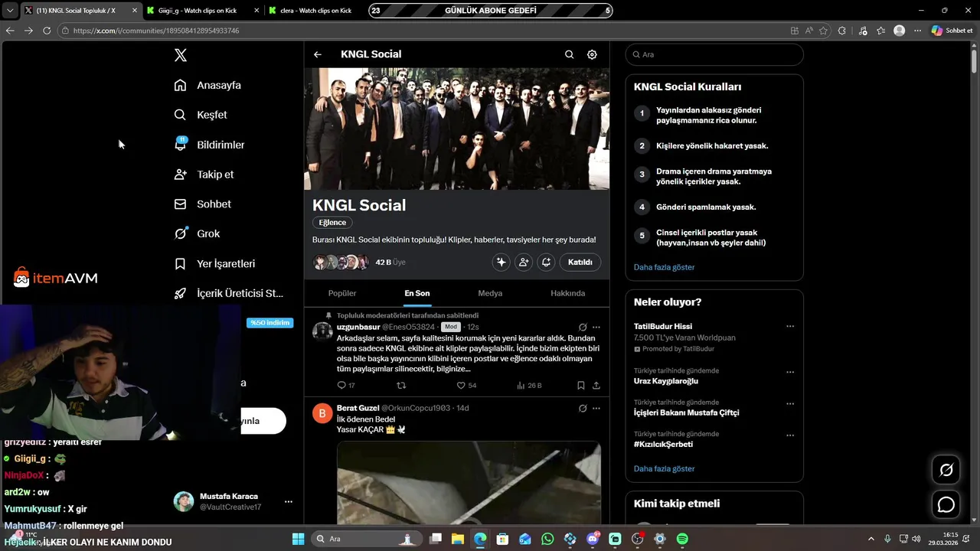This screenshot has height=551, width=980.
Task: Switch to Giigii_g Kick clips tab
Action: pyautogui.click(x=202, y=10)
